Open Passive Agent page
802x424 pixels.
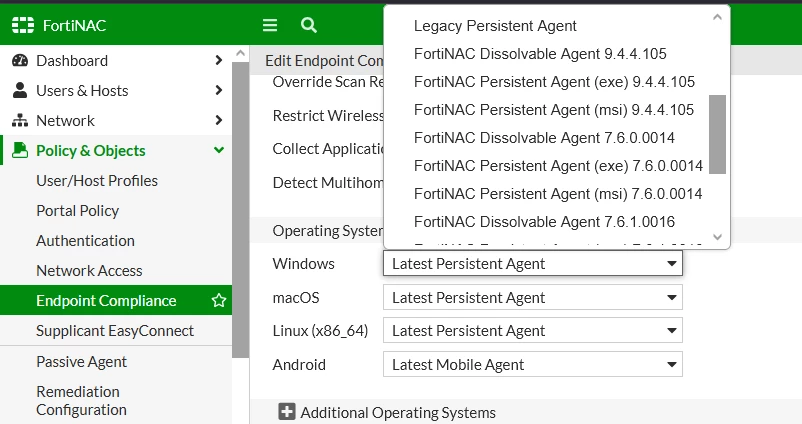pos(81,362)
